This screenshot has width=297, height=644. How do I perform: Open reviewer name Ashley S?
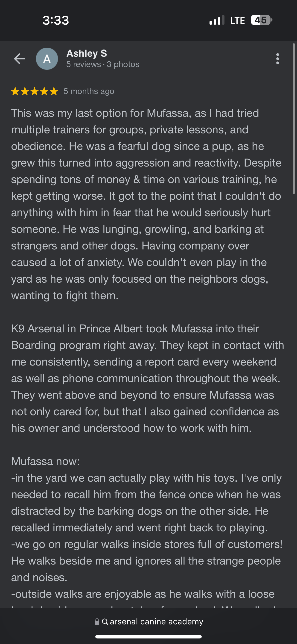tap(87, 53)
